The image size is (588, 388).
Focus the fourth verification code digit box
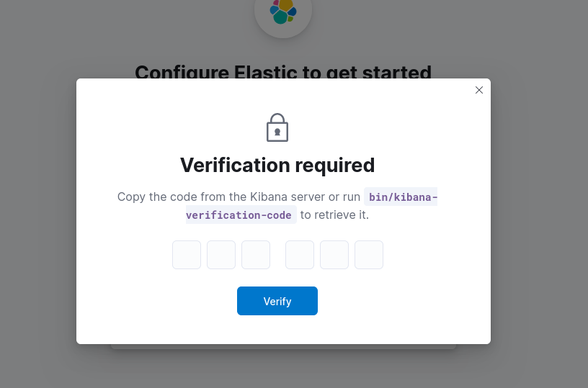click(x=300, y=255)
